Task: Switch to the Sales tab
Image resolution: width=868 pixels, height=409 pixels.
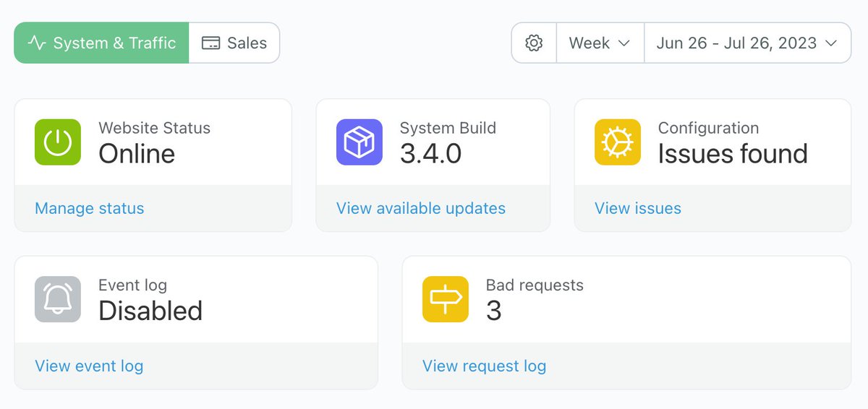Action: tap(234, 43)
